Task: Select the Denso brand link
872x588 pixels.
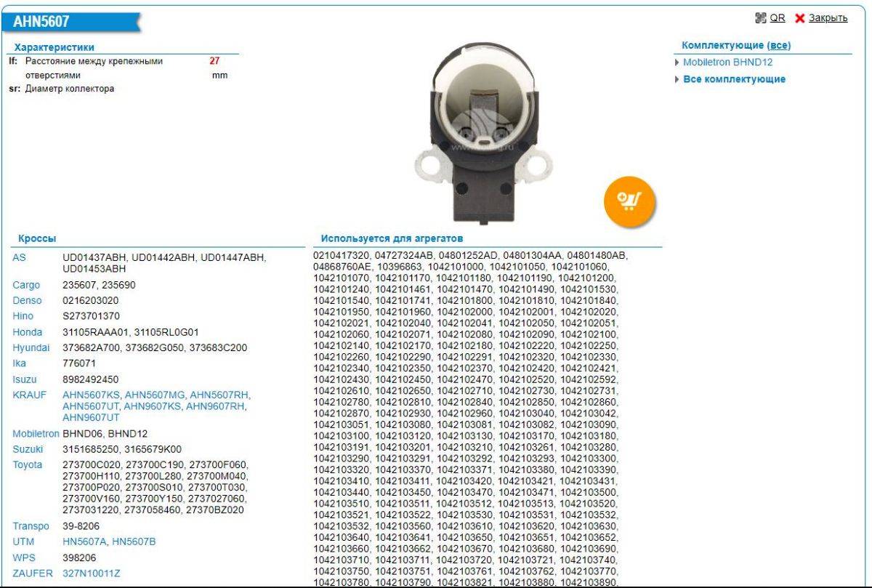Action: pos(27,300)
